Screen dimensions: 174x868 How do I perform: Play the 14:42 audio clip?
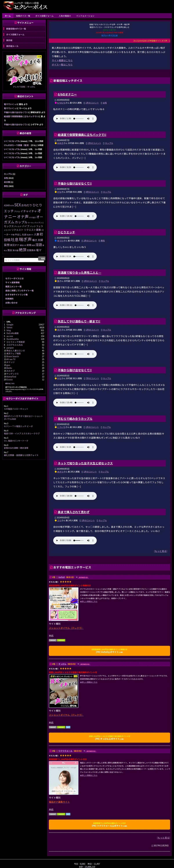[x=57, y=216]
